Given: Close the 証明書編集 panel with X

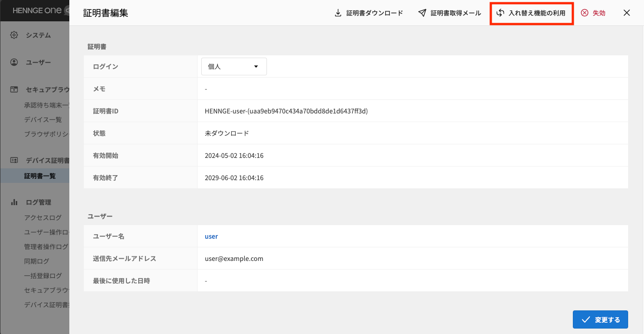Looking at the screenshot, I should click(x=627, y=13).
